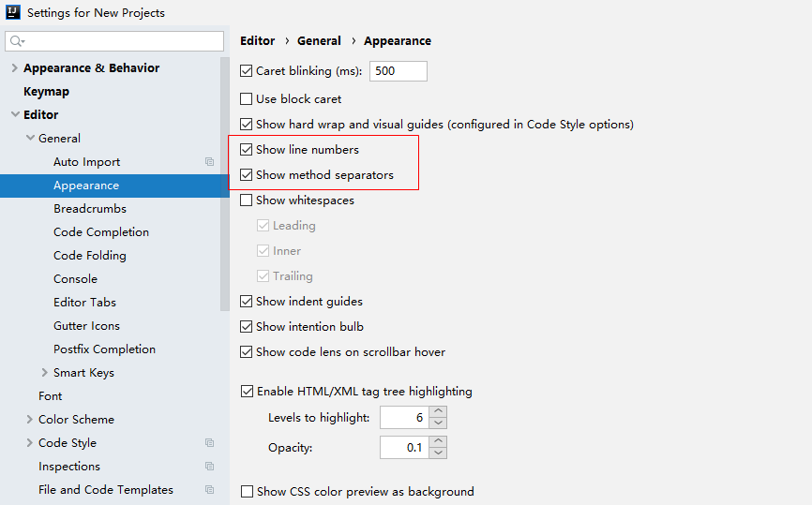Screen dimensions: 812x505
Task: Expand the Appearance & Behavior section
Action: pos(14,68)
